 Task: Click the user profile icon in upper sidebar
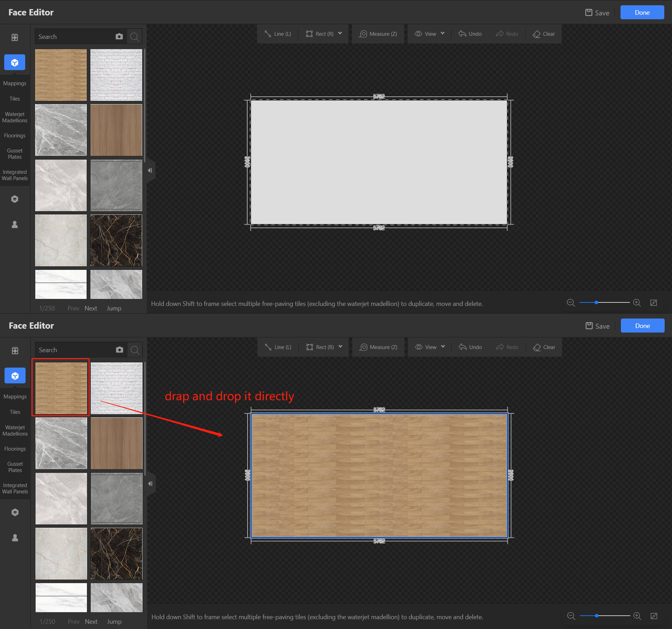(15, 225)
